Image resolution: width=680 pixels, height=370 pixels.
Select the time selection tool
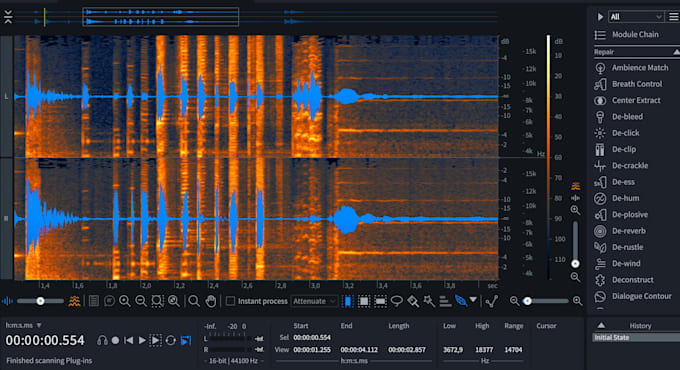click(348, 301)
